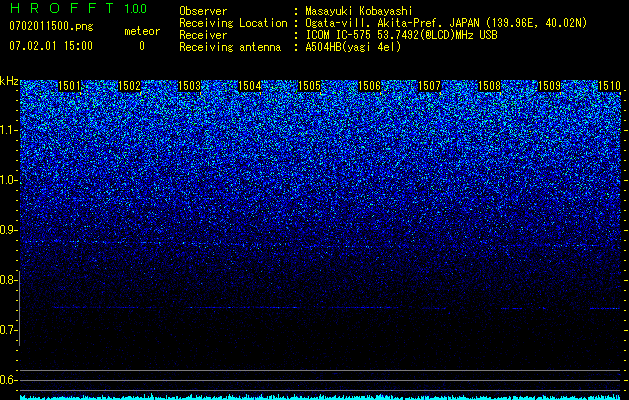Click the 1509 time marker
The image size is (629, 400).
point(549,86)
